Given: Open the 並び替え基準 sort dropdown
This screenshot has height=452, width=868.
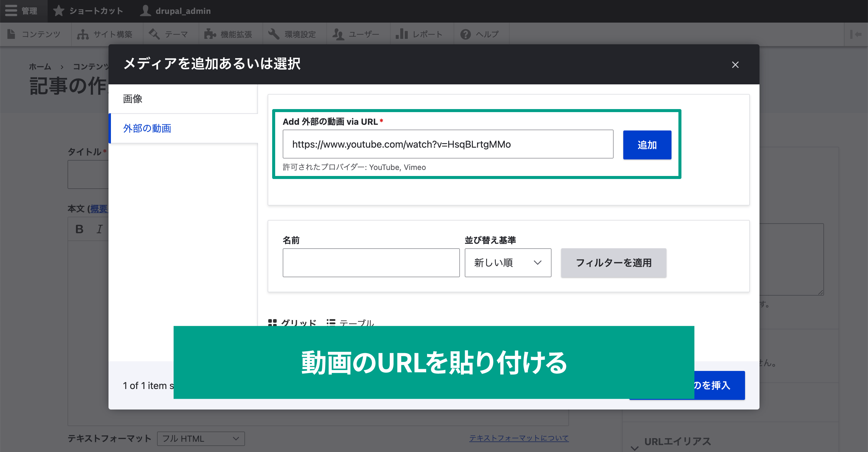Looking at the screenshot, I should coord(508,263).
